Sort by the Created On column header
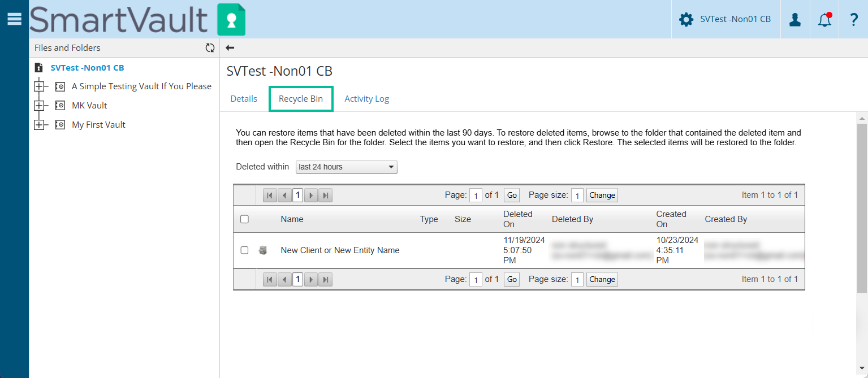Screen dimensions: 868x378 point(671,219)
